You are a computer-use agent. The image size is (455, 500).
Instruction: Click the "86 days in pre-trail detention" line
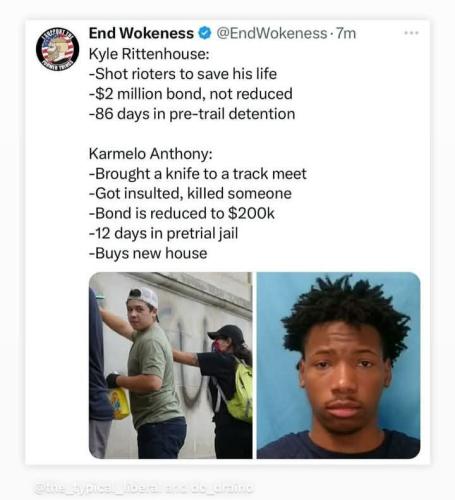tap(192, 114)
